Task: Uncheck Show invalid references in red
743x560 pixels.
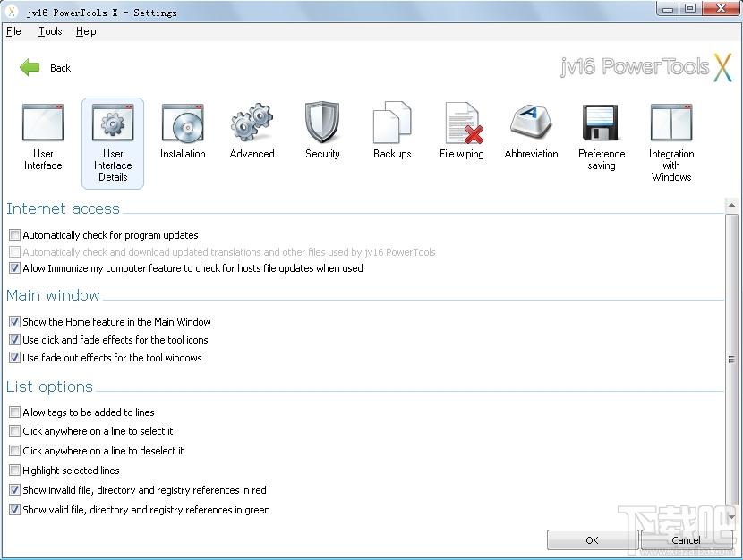Action: (x=14, y=490)
